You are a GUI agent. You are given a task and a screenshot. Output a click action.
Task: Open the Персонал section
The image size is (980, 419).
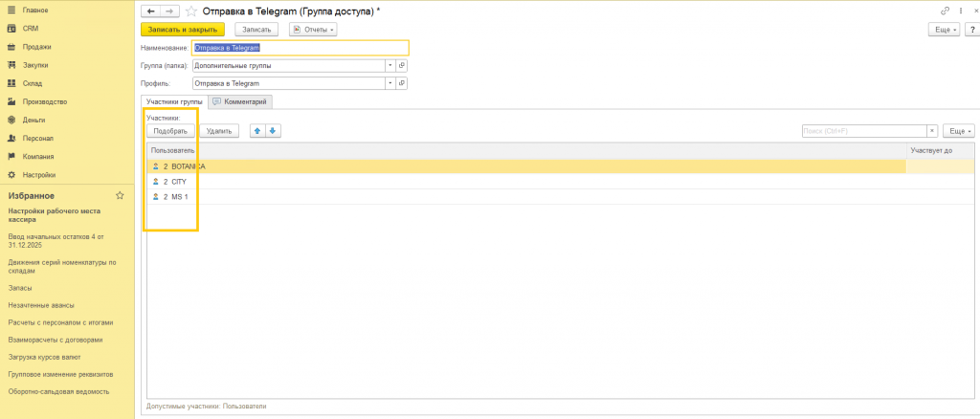38,138
